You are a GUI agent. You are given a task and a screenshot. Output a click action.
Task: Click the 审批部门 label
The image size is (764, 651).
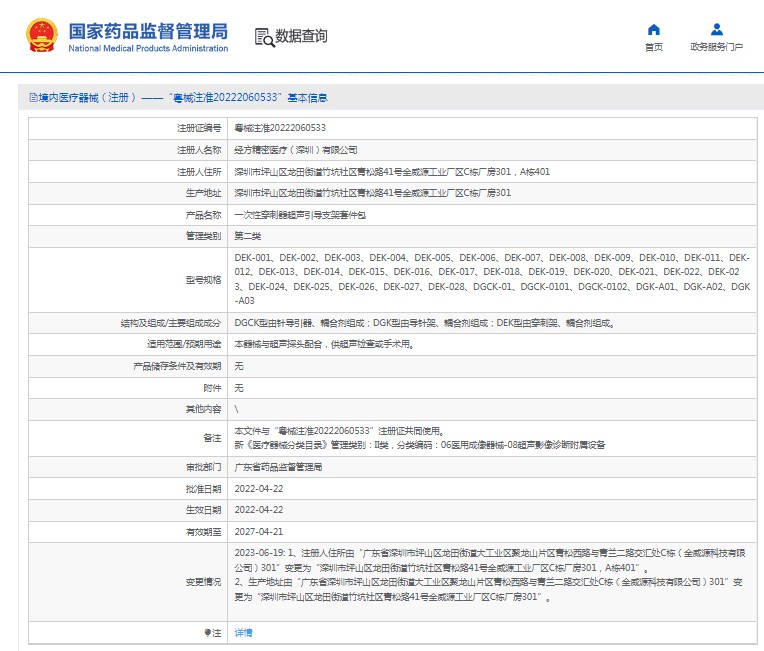pos(203,467)
